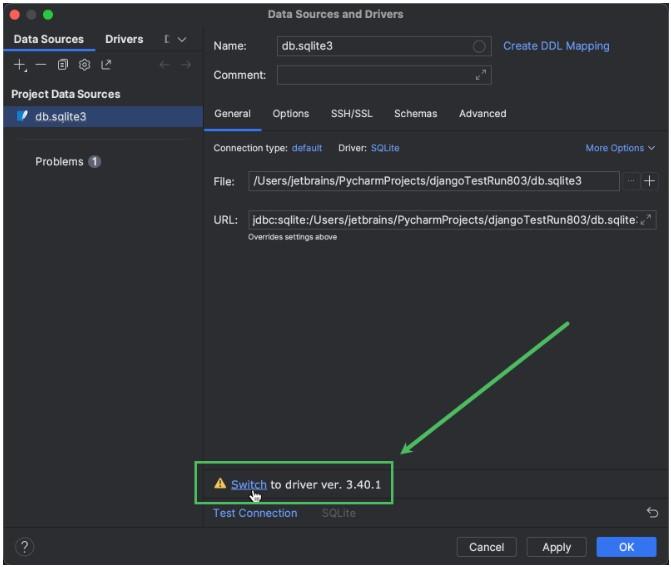Screen dimensions: 671x567
Task: Open the Drivers tab
Action: point(124,40)
